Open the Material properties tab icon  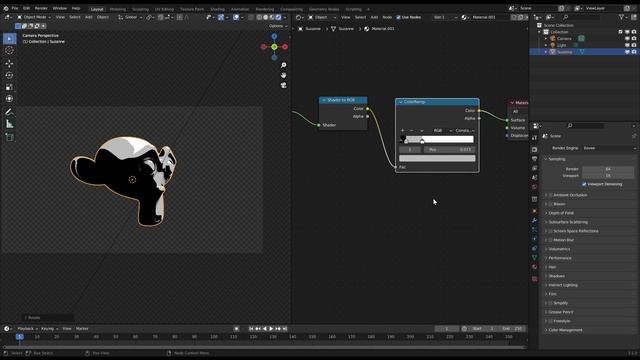pyautogui.click(x=534, y=267)
